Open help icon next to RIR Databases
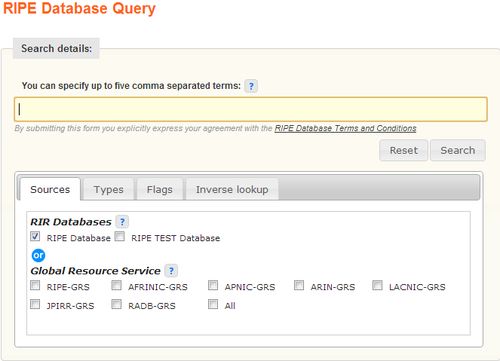Screen dimensions: 500x361 point(122,222)
